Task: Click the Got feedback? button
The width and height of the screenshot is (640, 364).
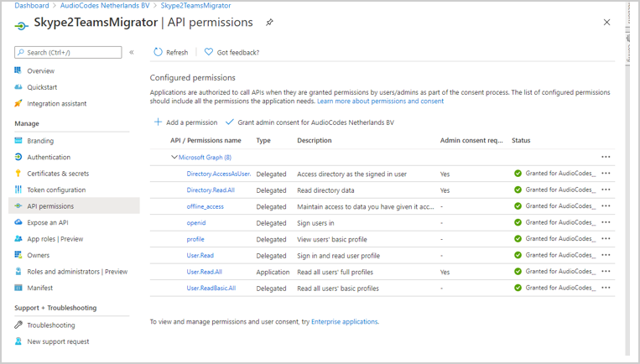Action: (232, 52)
